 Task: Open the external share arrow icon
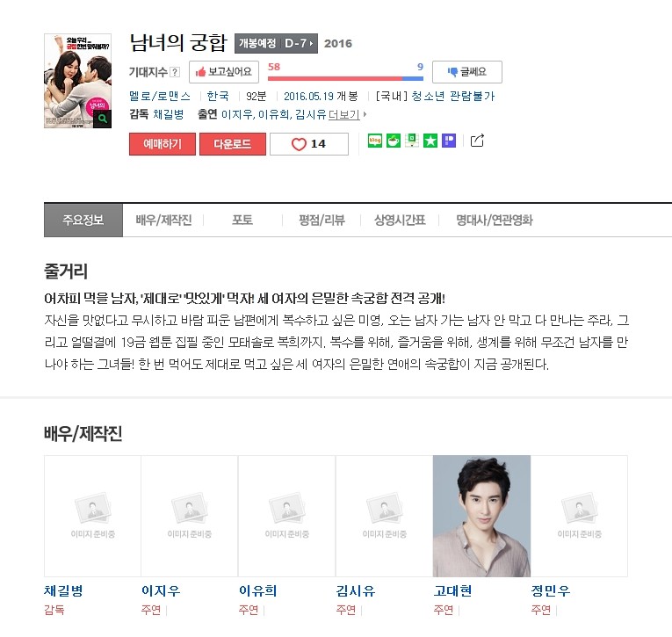477,141
